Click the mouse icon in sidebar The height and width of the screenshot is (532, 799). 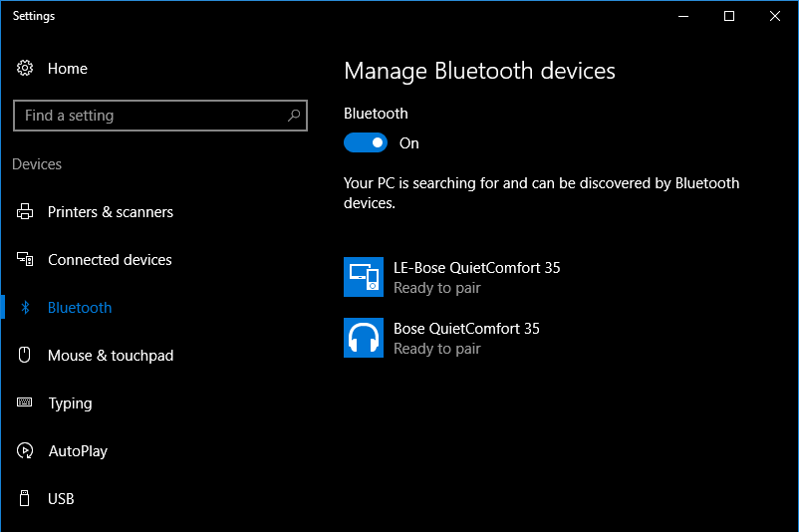(25, 355)
